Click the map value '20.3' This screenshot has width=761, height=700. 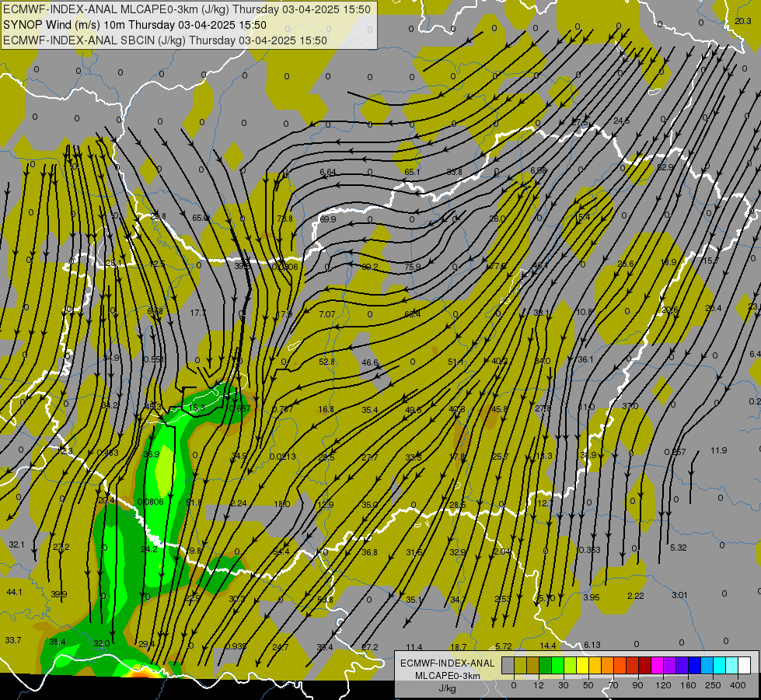coord(742,21)
